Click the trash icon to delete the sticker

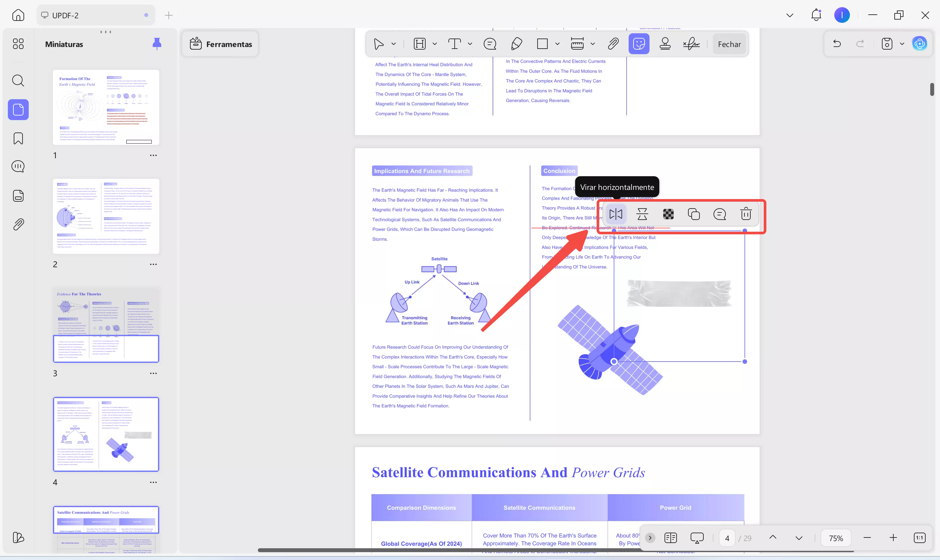pyautogui.click(x=746, y=214)
